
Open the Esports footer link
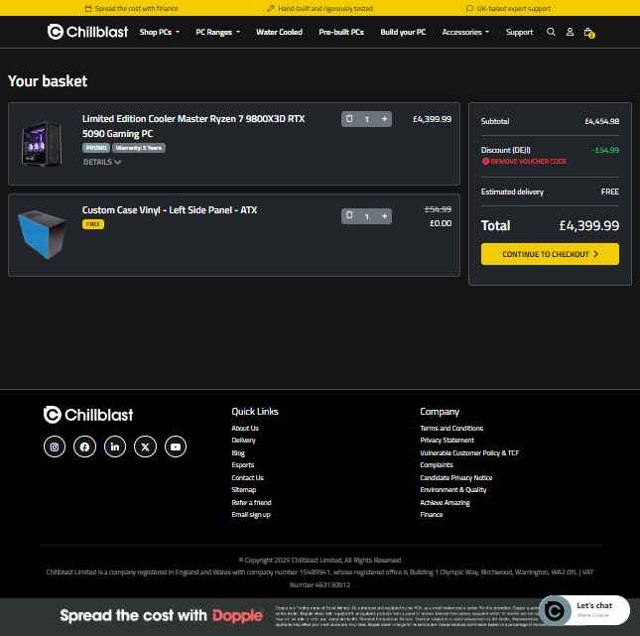pos(242,465)
